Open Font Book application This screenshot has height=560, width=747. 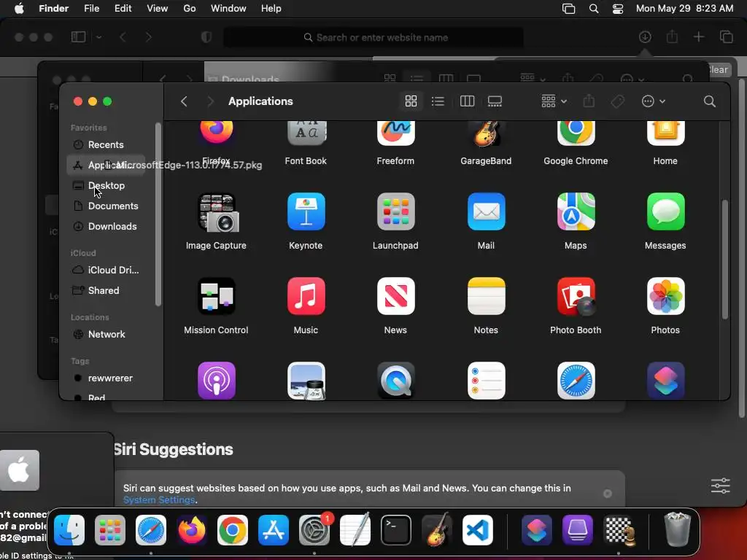(306, 133)
